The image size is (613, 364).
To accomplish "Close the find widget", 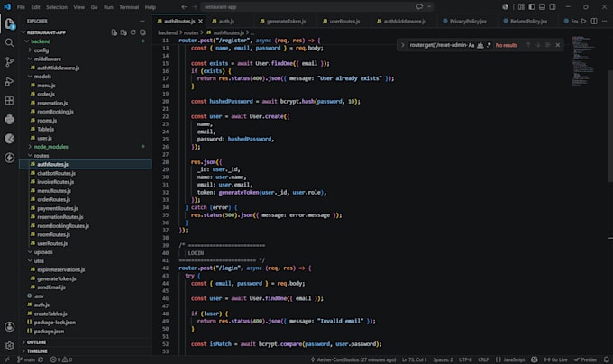I will pyautogui.click(x=558, y=45).
